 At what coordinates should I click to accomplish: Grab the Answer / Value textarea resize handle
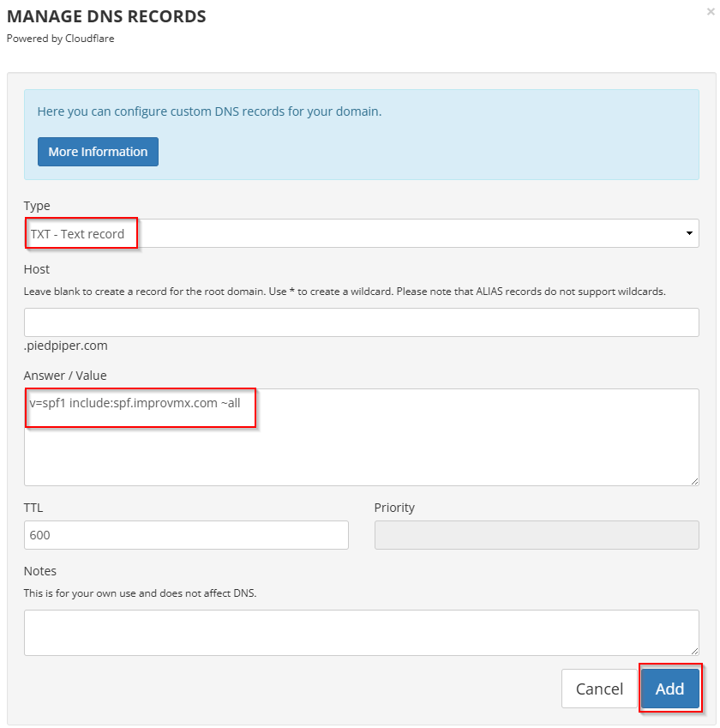coord(694,481)
